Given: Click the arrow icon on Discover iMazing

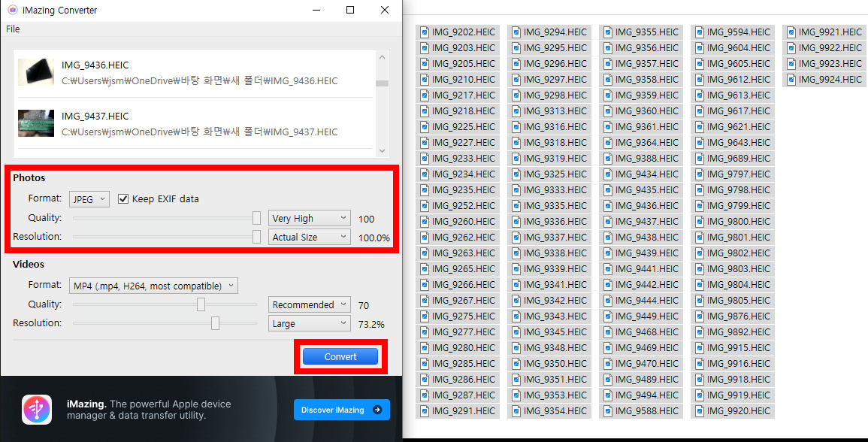Looking at the screenshot, I should [x=377, y=410].
